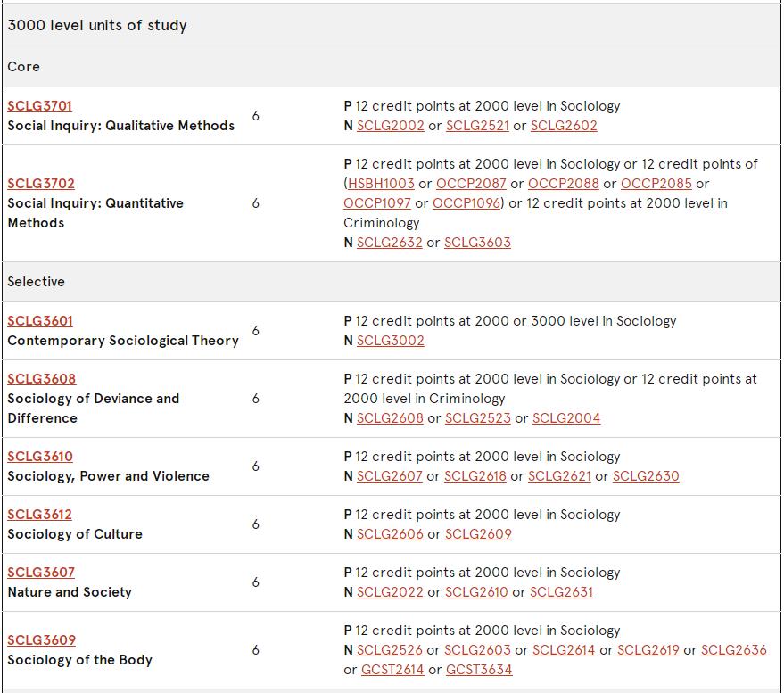This screenshot has height=693, width=784.
Task: Open the GCST3634 link
Action: (x=479, y=670)
